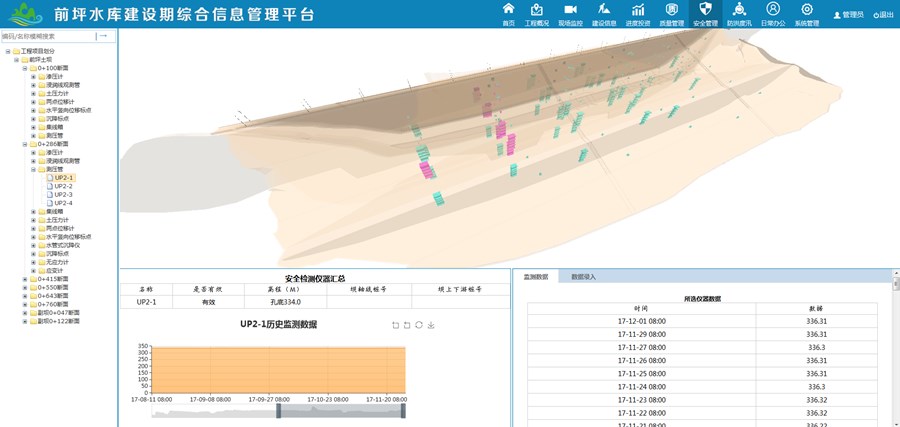Open 工程概况 project overview icon
The image size is (900, 427).
[537, 13]
